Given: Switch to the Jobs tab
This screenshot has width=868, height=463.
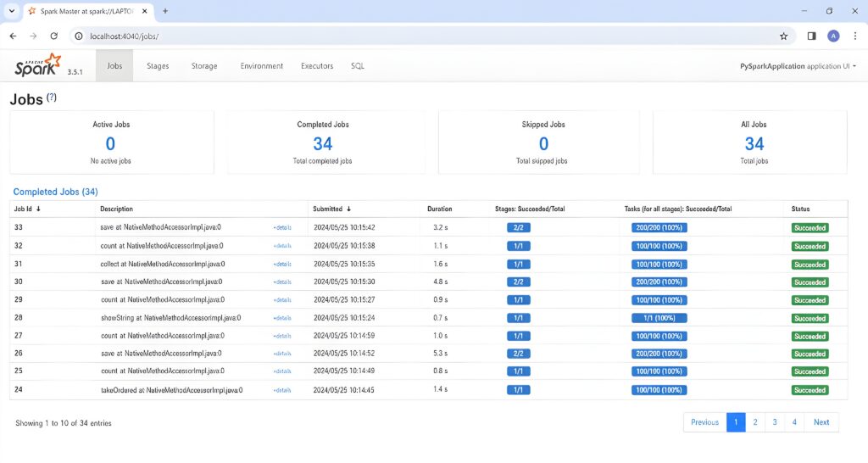Looking at the screenshot, I should [x=114, y=65].
